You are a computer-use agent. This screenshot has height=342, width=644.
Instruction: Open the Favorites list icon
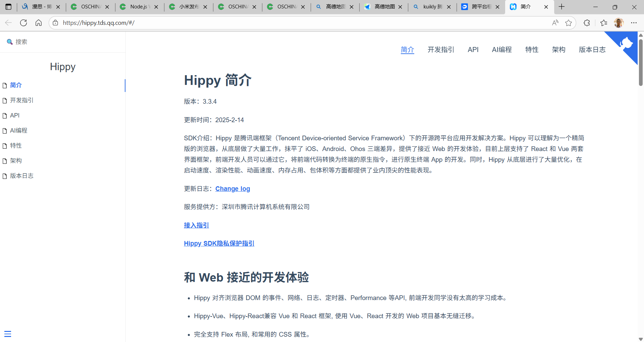coord(604,23)
